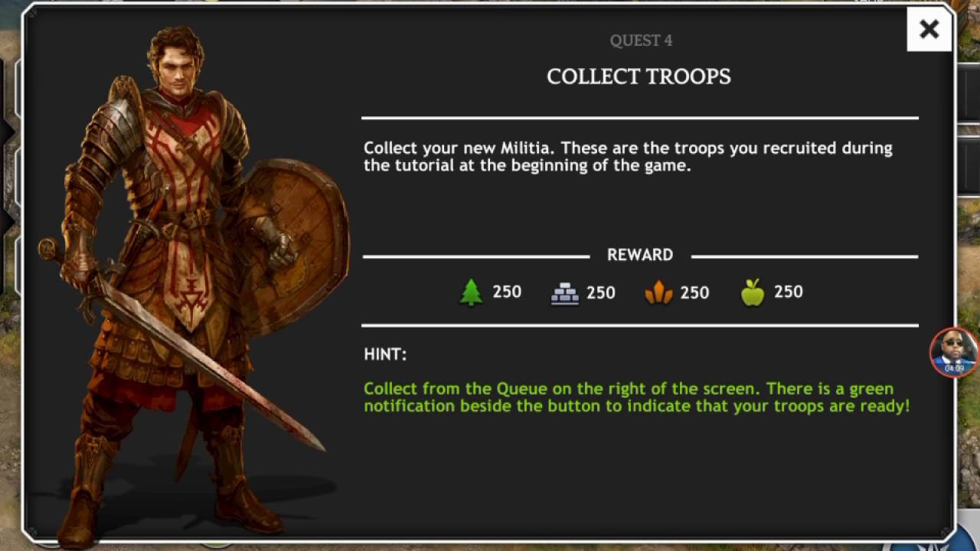The width and height of the screenshot is (980, 551).
Task: Open the streamer avatar bubble with timer
Action: tap(954, 352)
